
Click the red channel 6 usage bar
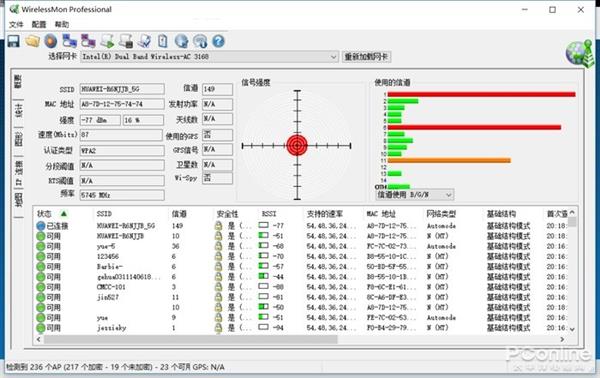tap(474, 127)
